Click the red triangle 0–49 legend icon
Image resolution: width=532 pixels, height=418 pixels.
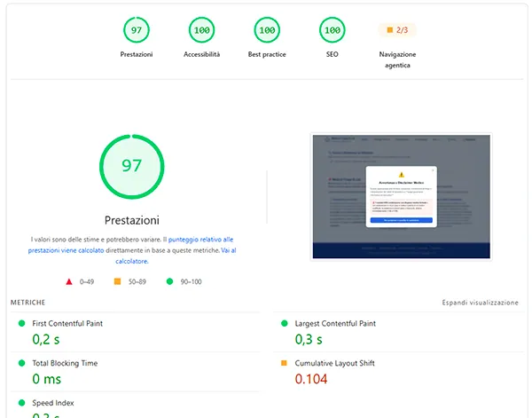coord(69,281)
